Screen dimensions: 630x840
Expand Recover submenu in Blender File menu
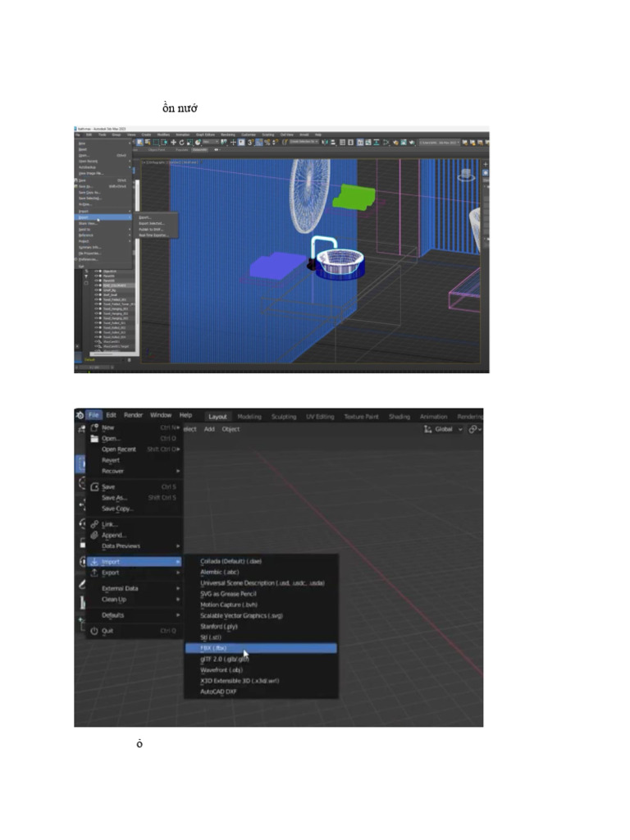tap(135, 471)
